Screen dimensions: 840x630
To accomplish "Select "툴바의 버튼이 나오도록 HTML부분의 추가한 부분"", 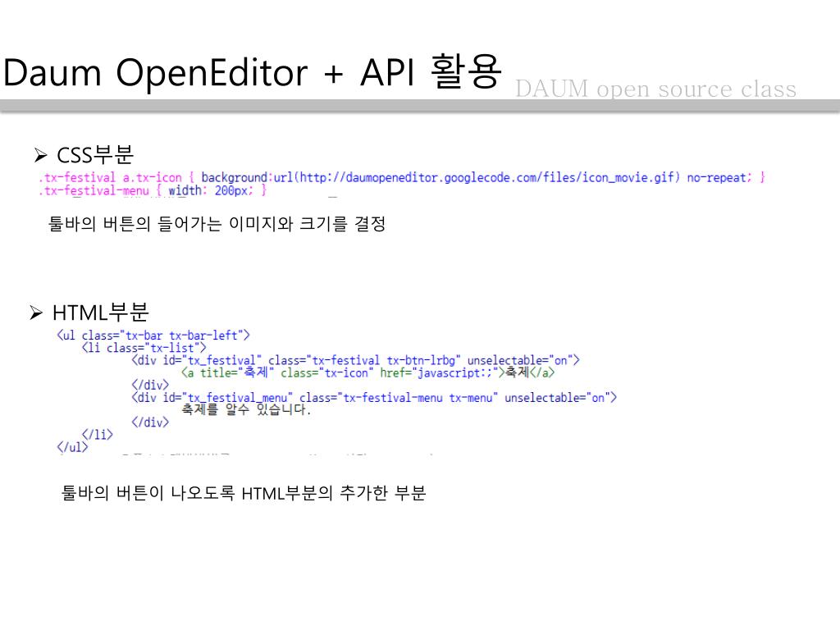I will (244, 493).
